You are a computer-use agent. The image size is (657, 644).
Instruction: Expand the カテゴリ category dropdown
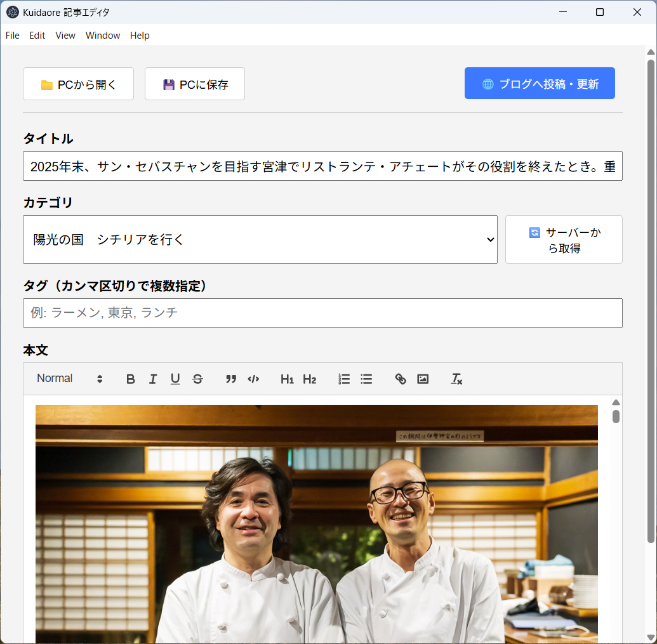point(260,239)
